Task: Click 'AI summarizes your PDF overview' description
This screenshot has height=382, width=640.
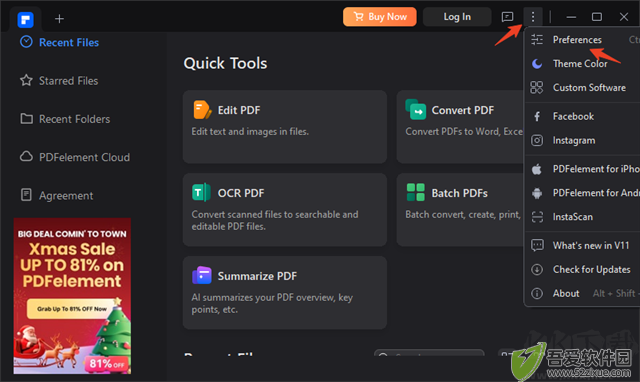Action: pos(272,304)
